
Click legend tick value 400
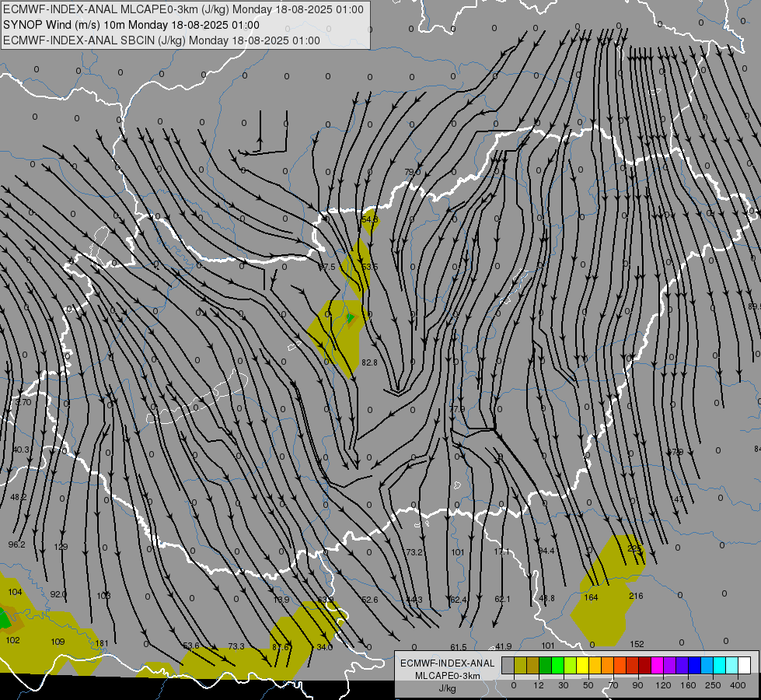point(738,685)
